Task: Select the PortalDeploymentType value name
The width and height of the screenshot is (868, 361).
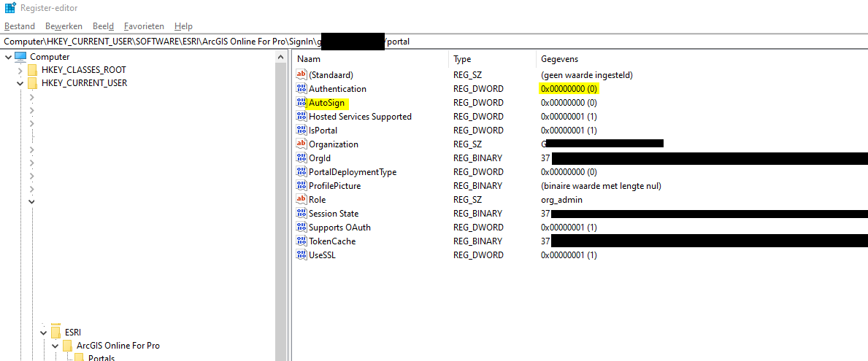Action: tap(353, 171)
